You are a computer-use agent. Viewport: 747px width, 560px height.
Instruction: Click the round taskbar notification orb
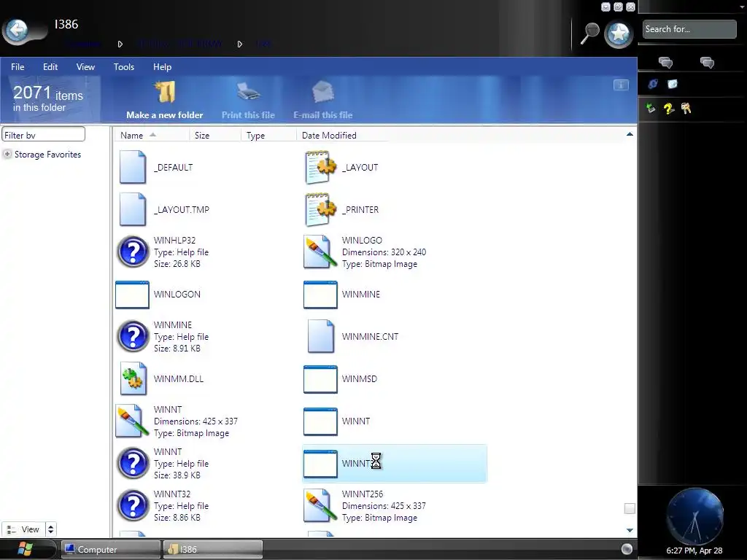[627, 549]
